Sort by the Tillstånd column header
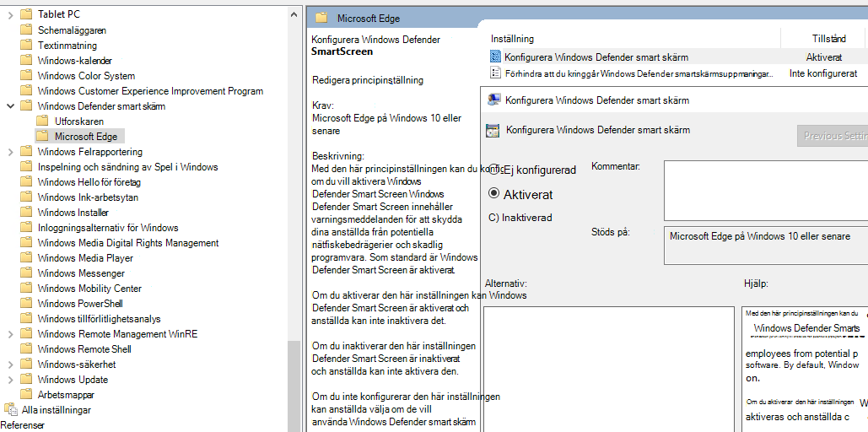The image size is (868, 432). [828, 38]
